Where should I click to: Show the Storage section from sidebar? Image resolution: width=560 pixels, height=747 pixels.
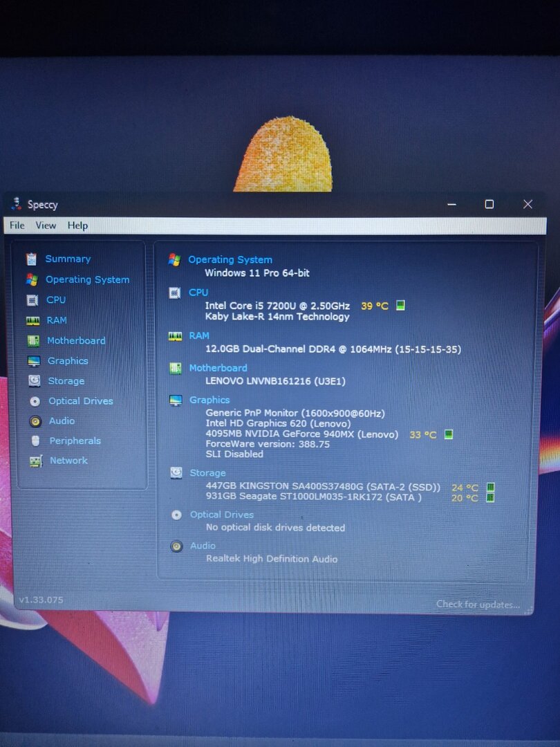click(x=66, y=381)
